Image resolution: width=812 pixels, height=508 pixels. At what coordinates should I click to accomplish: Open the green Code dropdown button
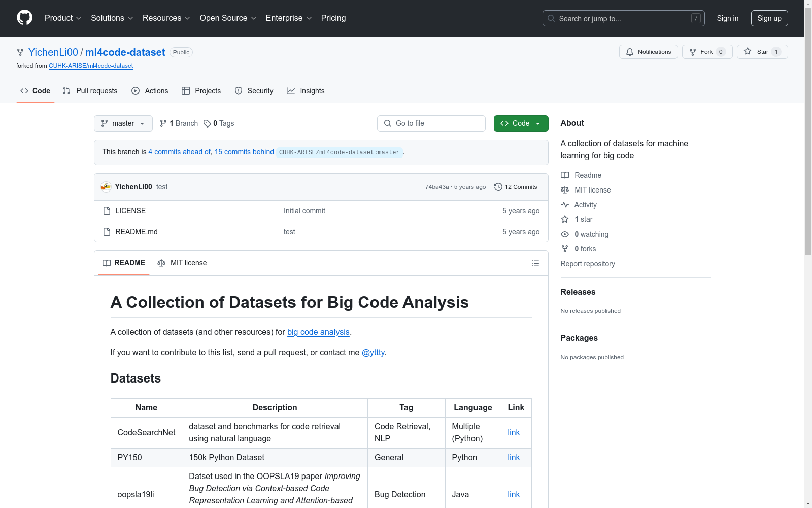coord(521,123)
